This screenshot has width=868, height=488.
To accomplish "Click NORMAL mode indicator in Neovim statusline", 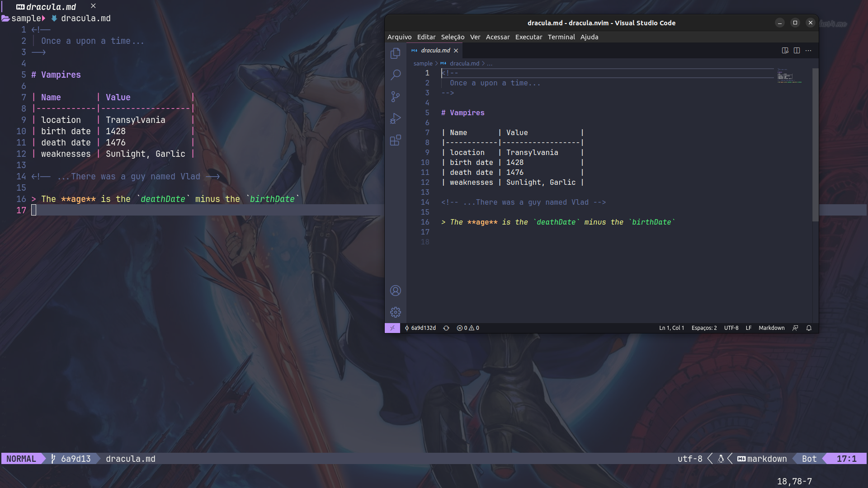I will click(21, 459).
